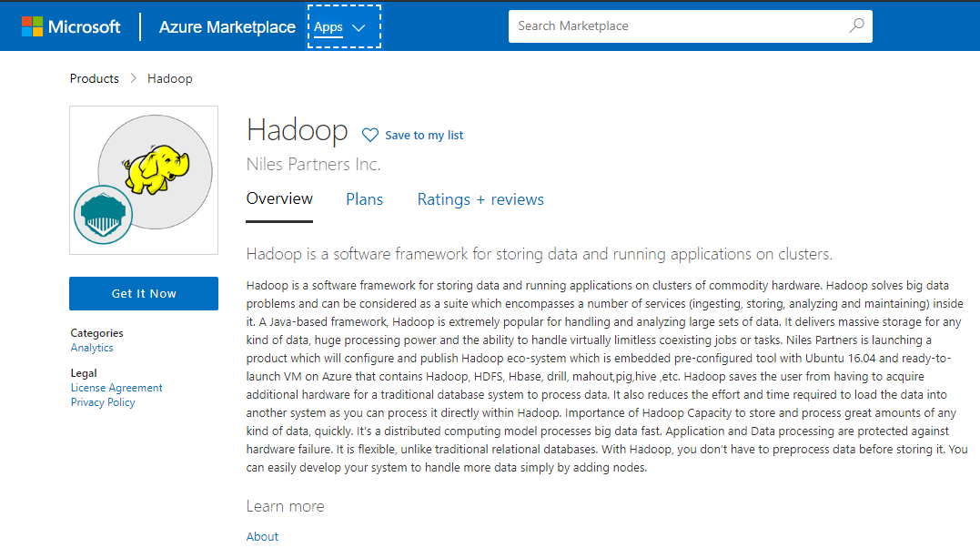
Task: Click the teal certified badge icon
Action: tap(103, 215)
